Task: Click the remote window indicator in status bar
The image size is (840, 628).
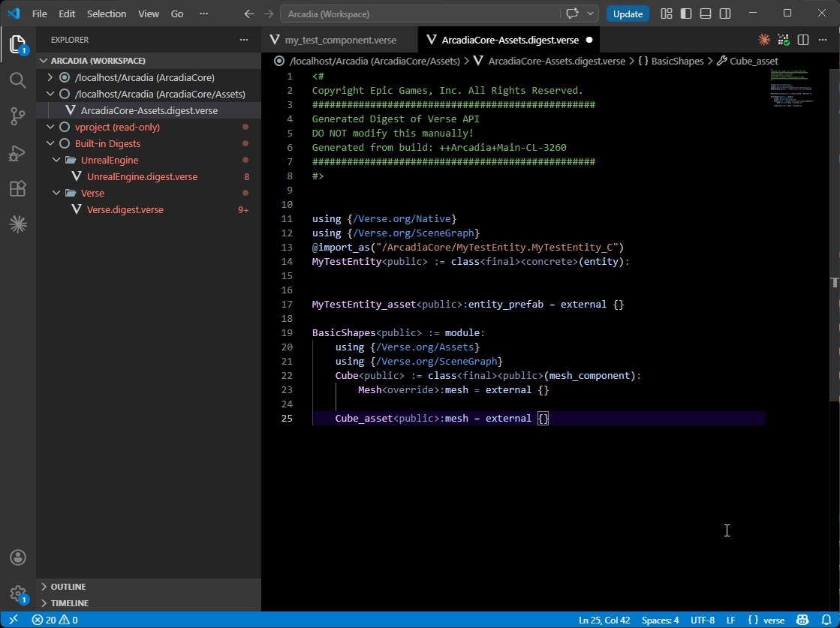Action: point(14,620)
